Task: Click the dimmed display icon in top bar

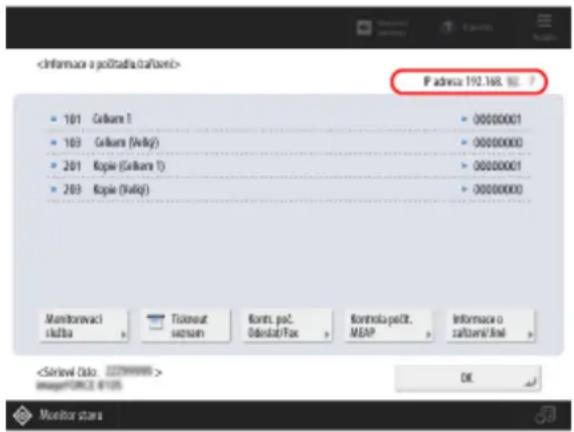Action: coord(364,28)
